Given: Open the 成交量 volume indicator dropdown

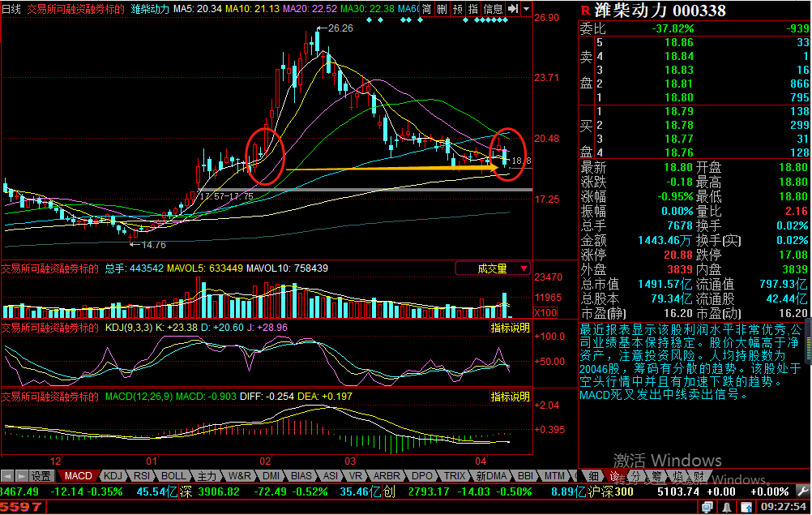Looking at the screenshot, I should (493, 268).
